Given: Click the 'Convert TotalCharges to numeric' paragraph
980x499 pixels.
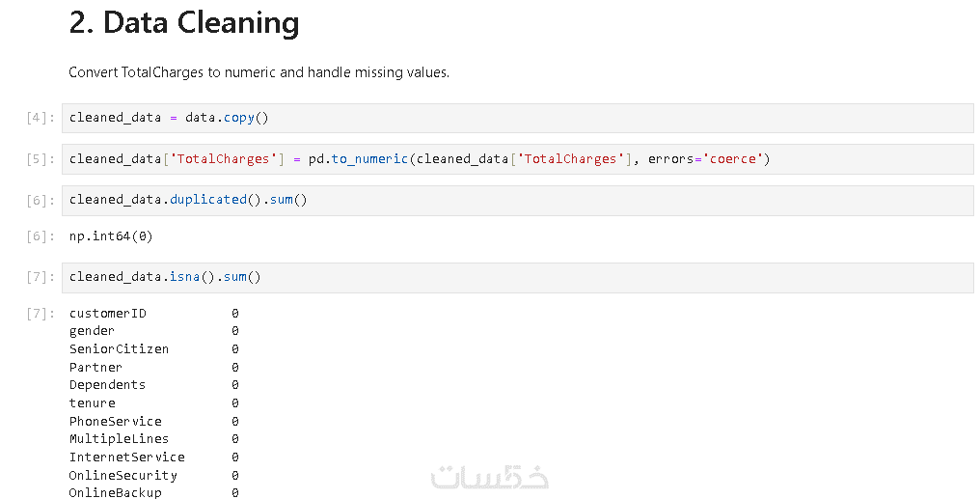Looking at the screenshot, I should [259, 72].
